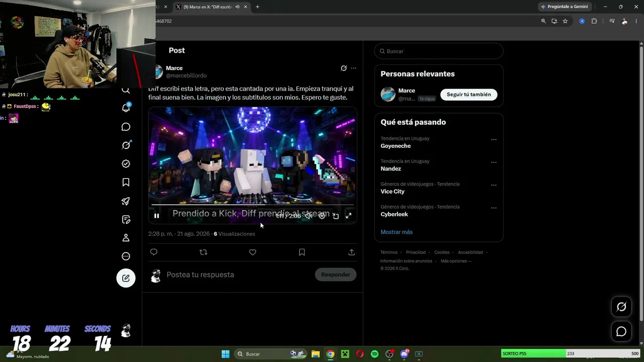The height and width of the screenshot is (362, 644).
Task: Open notepad-with-pencil item in X sidebar
Action: click(x=126, y=220)
